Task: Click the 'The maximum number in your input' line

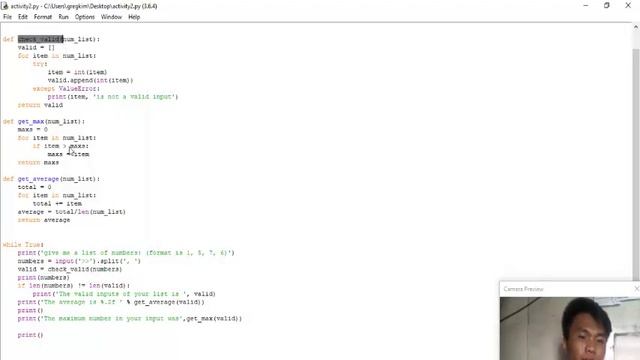Action: [130, 318]
